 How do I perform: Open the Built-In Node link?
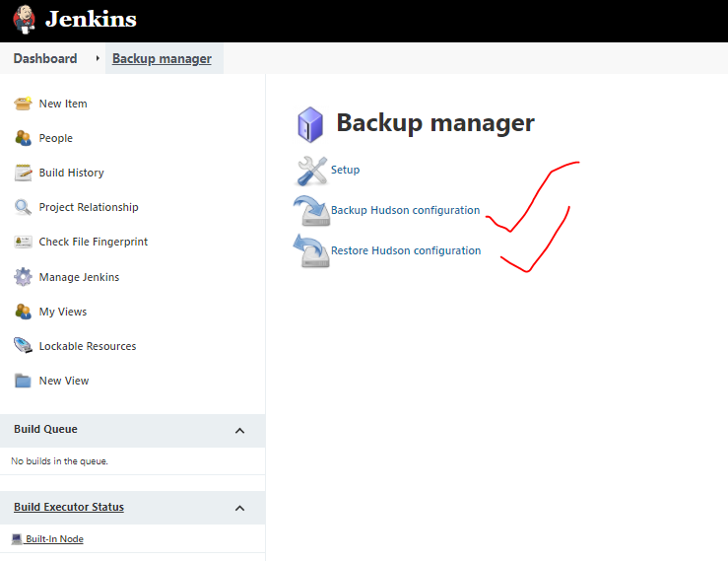(x=54, y=539)
